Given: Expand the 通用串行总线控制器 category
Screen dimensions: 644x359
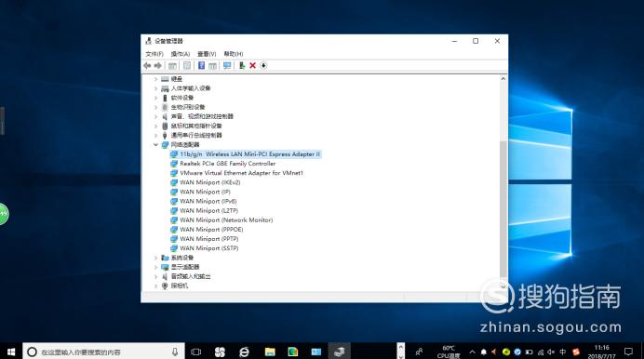Looking at the screenshot, I should coord(155,136).
